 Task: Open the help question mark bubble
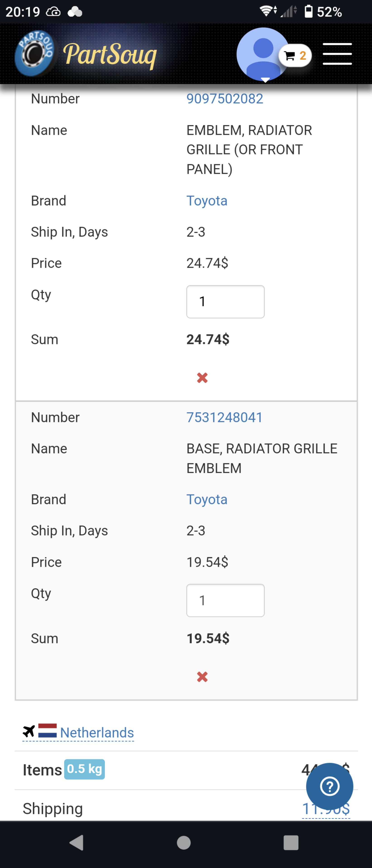[329, 786]
